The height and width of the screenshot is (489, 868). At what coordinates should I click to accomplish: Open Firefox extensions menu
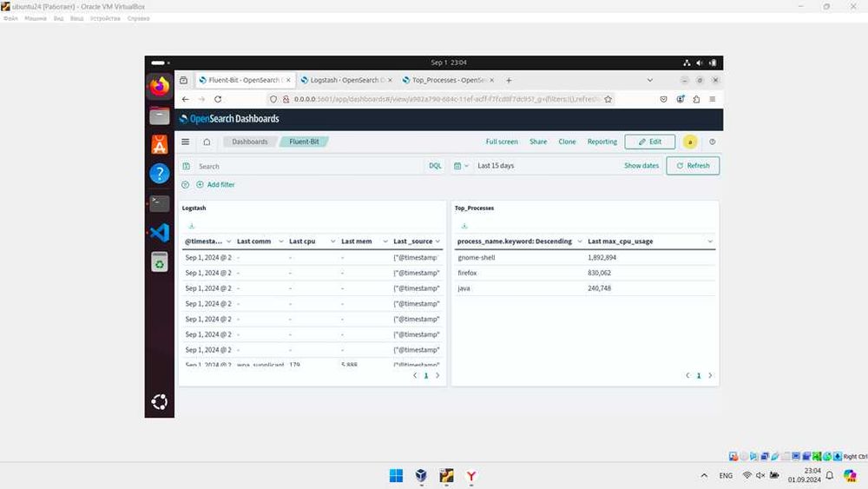coord(696,99)
